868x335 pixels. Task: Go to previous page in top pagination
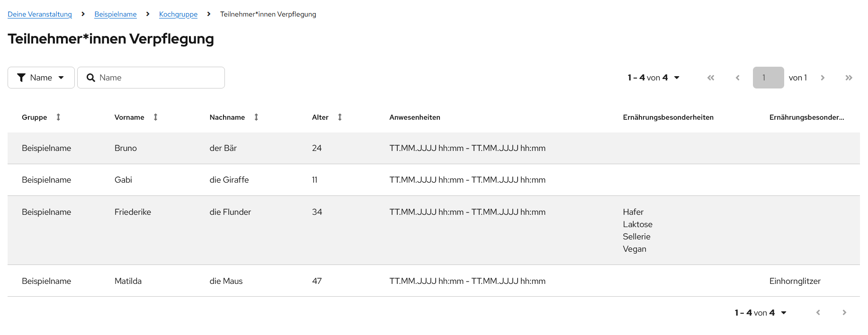coord(737,78)
